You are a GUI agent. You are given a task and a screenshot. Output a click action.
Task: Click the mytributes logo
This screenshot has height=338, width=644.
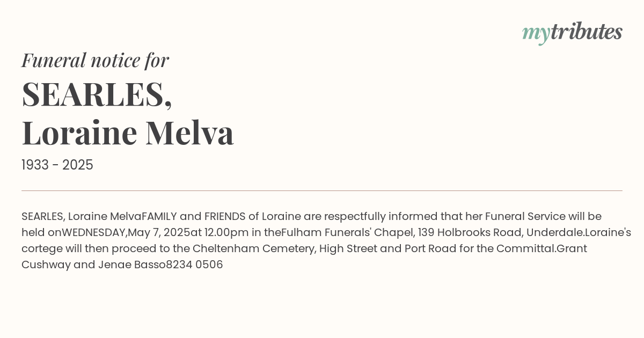[572, 33]
